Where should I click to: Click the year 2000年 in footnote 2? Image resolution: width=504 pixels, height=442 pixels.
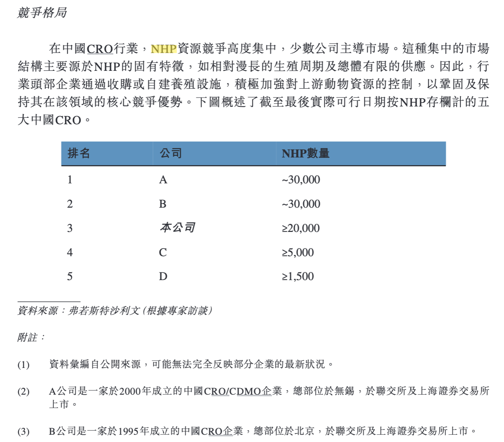tap(136, 391)
